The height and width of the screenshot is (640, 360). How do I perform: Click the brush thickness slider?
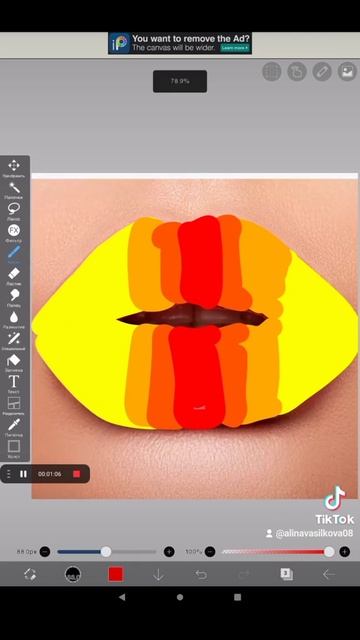[107, 552]
